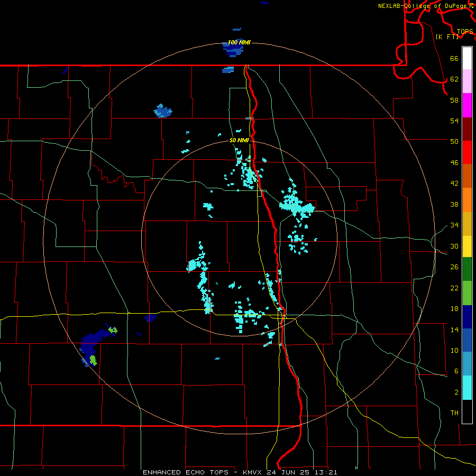Click the '22' legend value
The image size is (476, 476).
tap(454, 288)
